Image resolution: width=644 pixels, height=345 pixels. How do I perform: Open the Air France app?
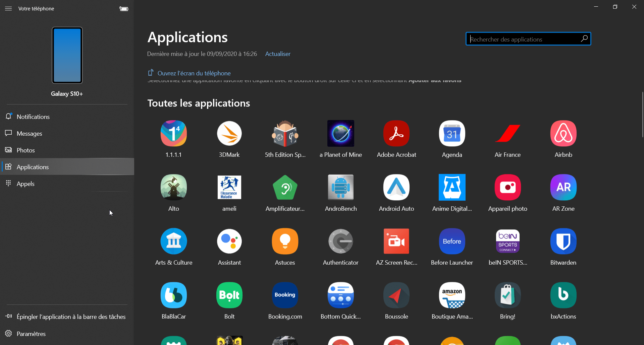coord(507,133)
